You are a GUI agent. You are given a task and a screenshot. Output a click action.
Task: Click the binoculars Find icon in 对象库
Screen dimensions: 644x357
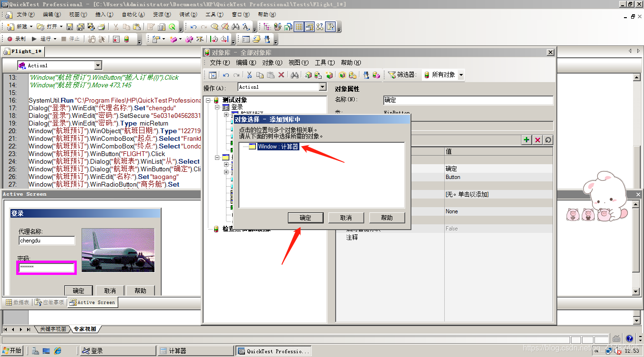click(295, 75)
